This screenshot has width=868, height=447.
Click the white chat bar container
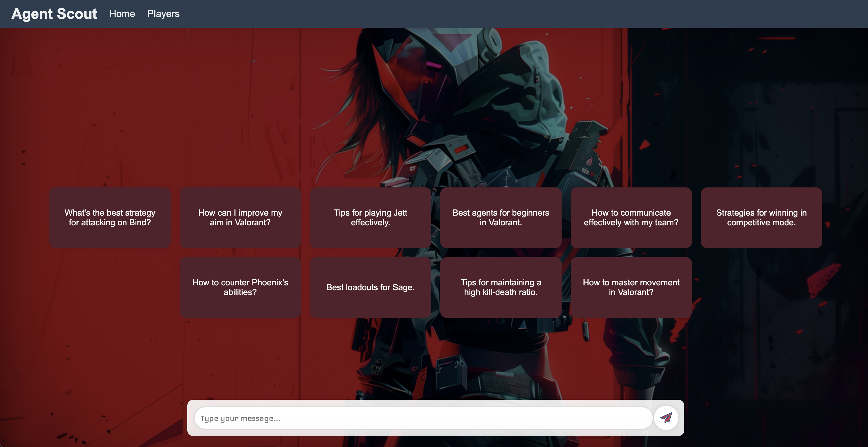[x=435, y=404]
